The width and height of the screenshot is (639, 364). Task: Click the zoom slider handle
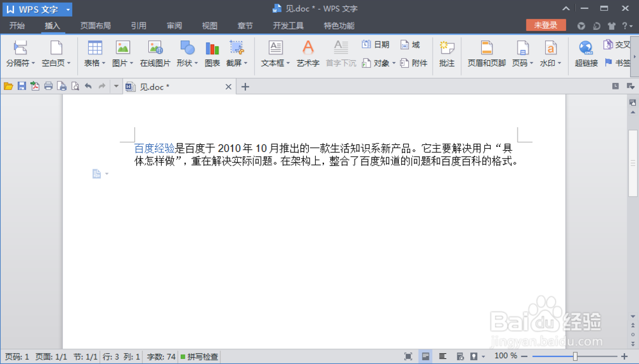[575, 357]
